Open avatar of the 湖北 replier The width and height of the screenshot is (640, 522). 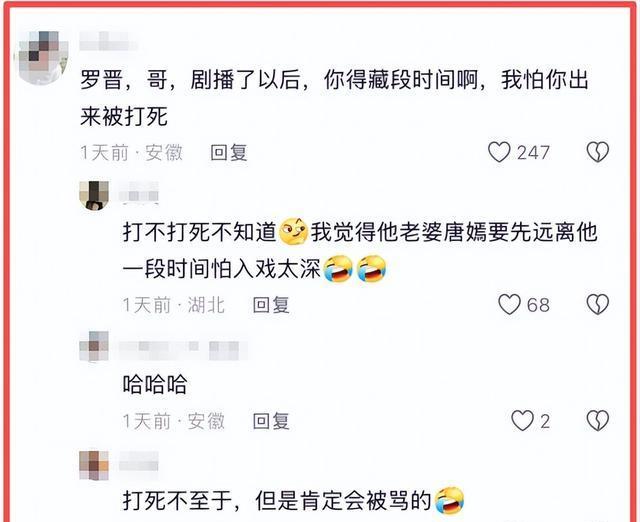94,195
